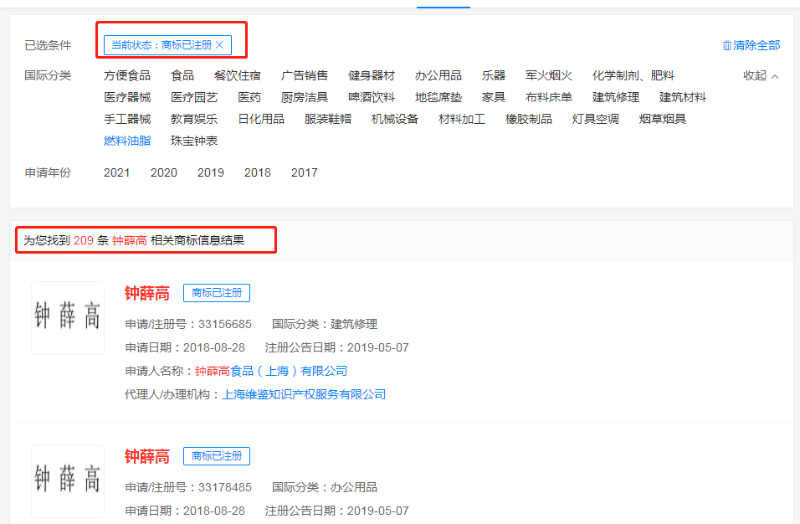800x524 pixels.
Task: Pick the 日化用品 category
Action: pos(261,119)
